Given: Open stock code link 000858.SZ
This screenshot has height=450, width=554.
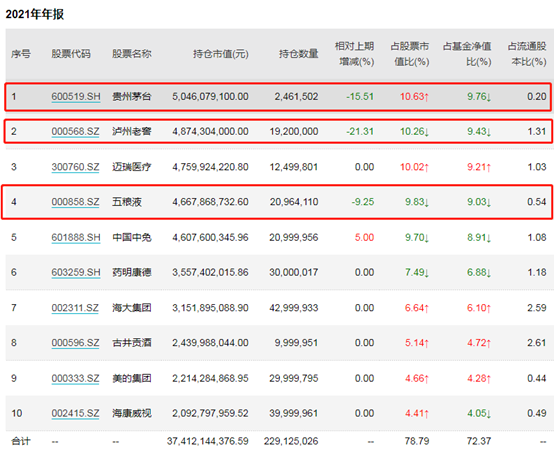Looking at the screenshot, I should click(75, 202).
